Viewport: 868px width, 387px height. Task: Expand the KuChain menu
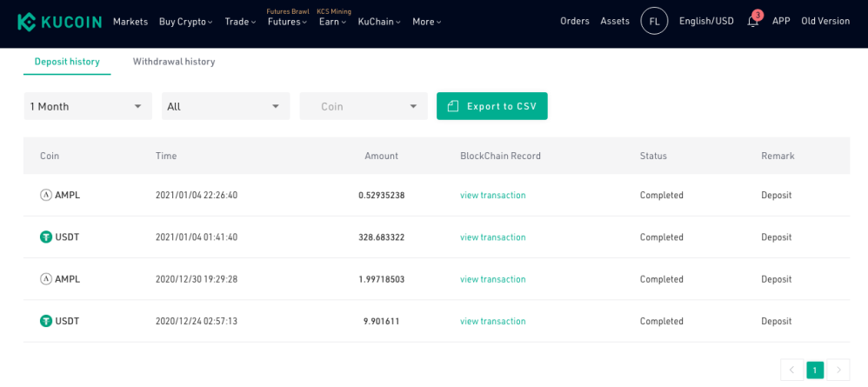(379, 22)
